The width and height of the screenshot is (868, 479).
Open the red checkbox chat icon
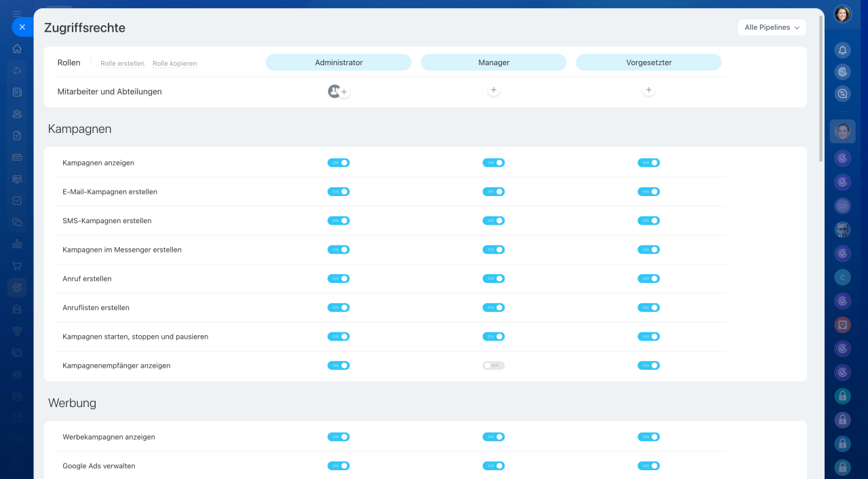pos(842,324)
